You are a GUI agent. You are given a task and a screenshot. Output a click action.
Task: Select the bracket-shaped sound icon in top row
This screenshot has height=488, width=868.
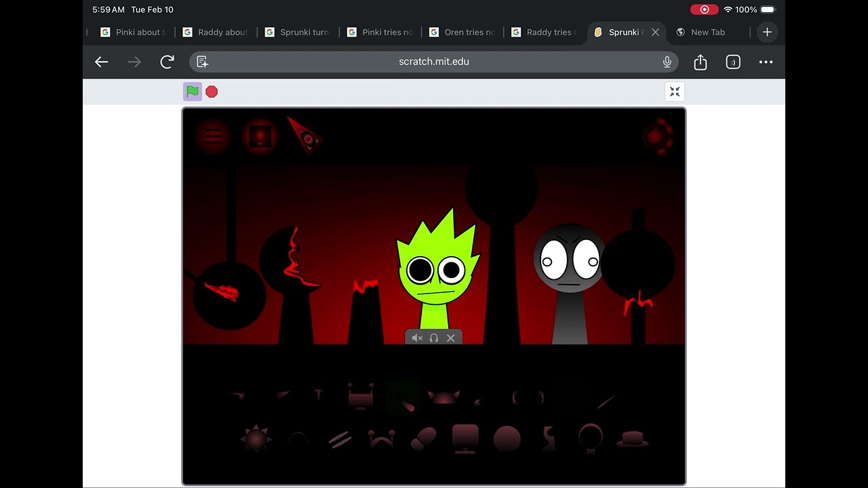528,397
